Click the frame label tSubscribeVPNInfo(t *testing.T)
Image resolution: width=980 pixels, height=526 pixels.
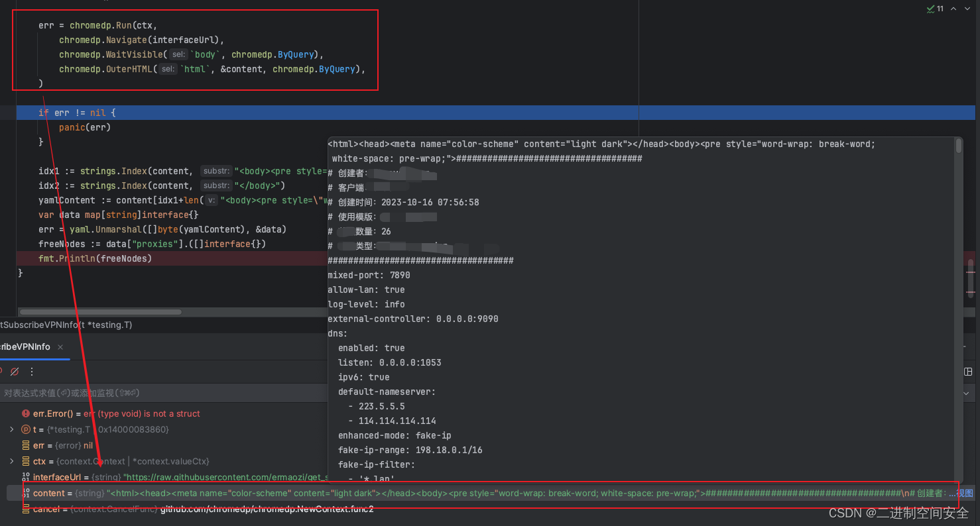tap(66, 325)
